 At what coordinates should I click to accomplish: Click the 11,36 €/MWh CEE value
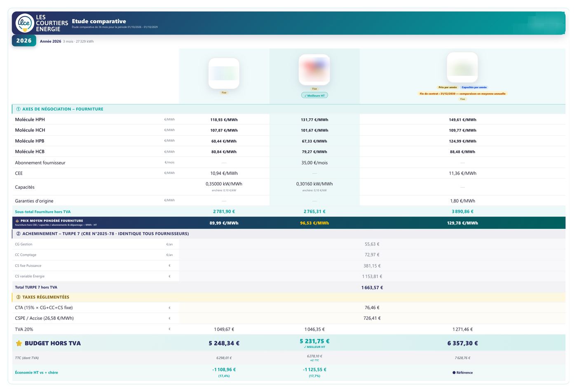pyautogui.click(x=462, y=174)
